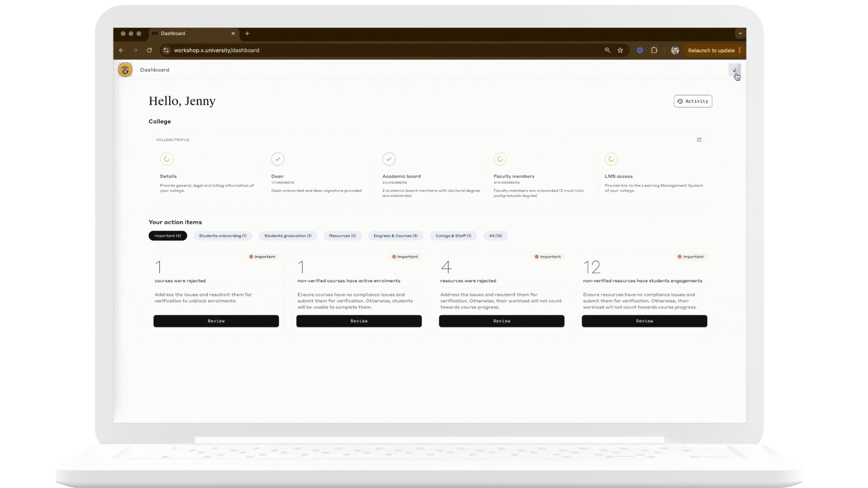868x488 pixels.
Task: Open the Activity button
Action: pos(693,101)
